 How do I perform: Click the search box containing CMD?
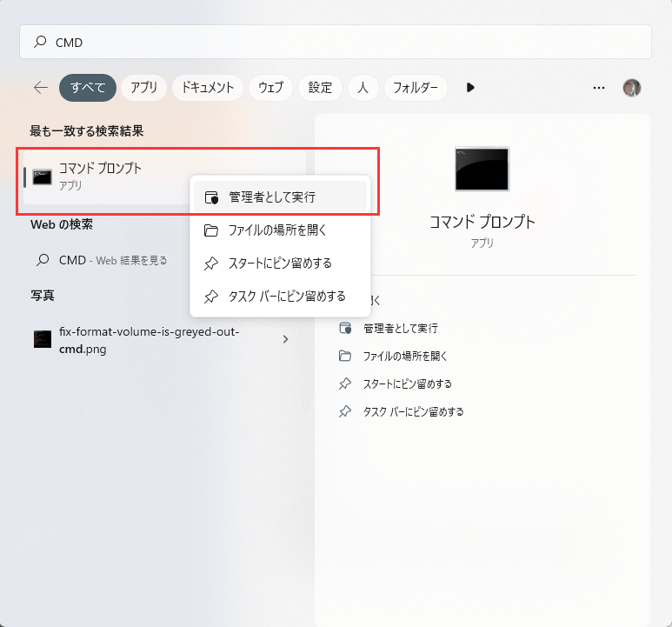[x=336, y=42]
